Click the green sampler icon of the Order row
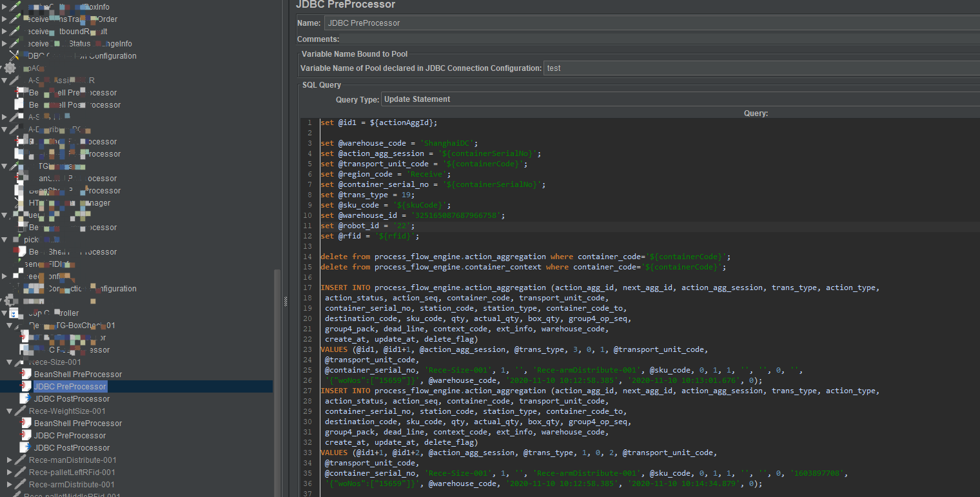 click(x=15, y=19)
